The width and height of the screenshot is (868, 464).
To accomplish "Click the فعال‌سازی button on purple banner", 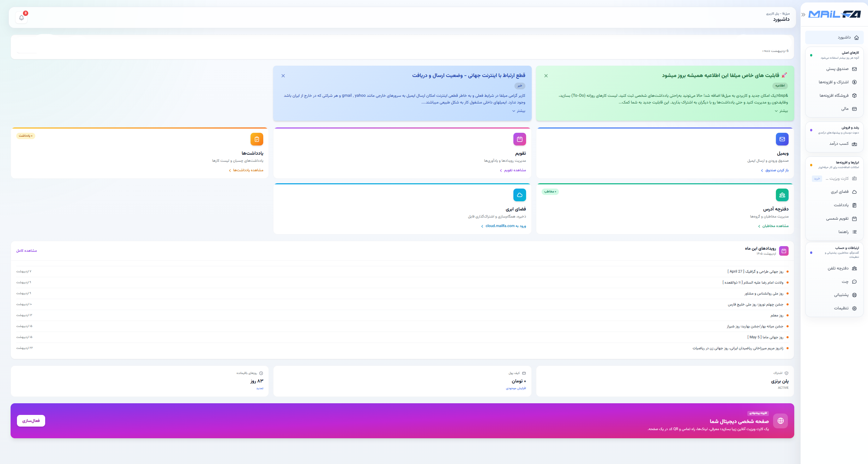I will point(31,421).
